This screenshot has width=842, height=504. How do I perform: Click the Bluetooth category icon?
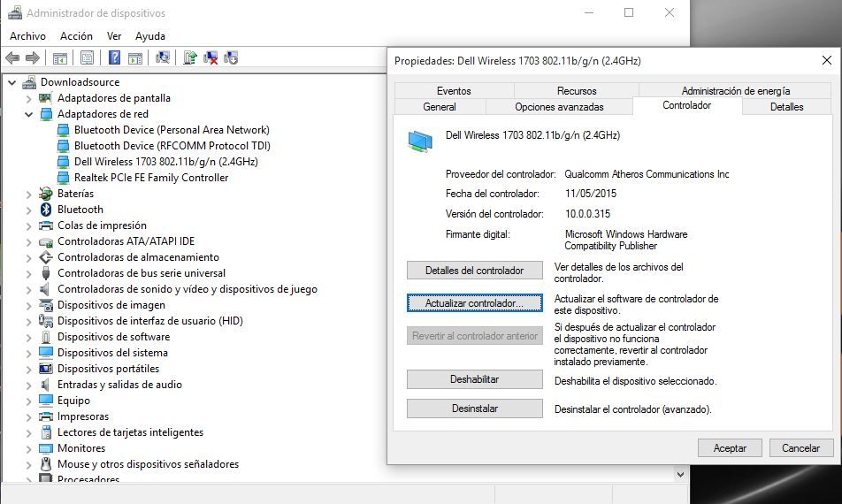click(46, 210)
